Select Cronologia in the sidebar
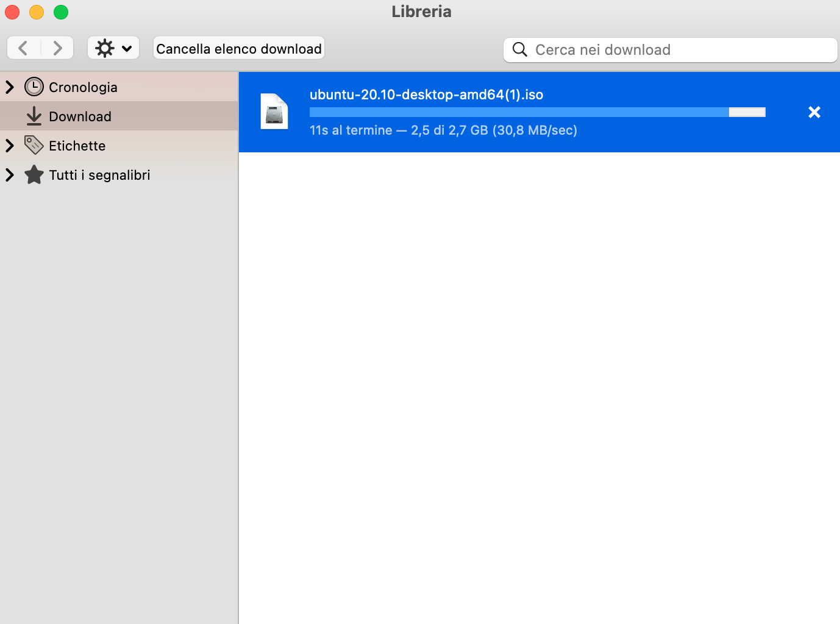The height and width of the screenshot is (624, 840). [119, 87]
